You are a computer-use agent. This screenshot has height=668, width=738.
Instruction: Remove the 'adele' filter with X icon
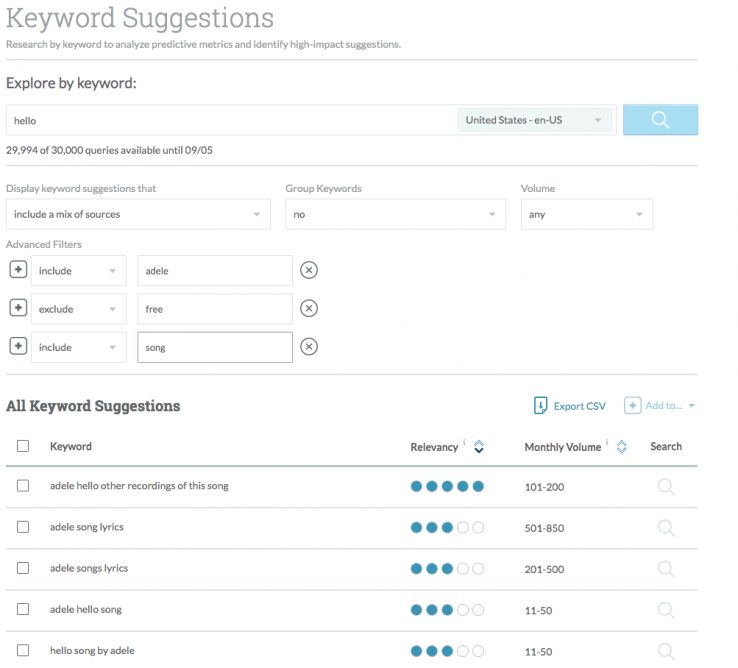point(309,271)
